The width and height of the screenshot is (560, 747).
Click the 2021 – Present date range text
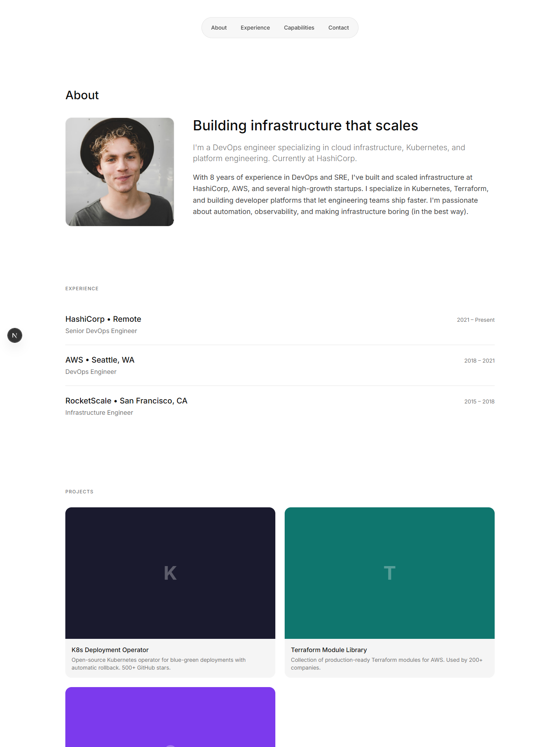[476, 320]
